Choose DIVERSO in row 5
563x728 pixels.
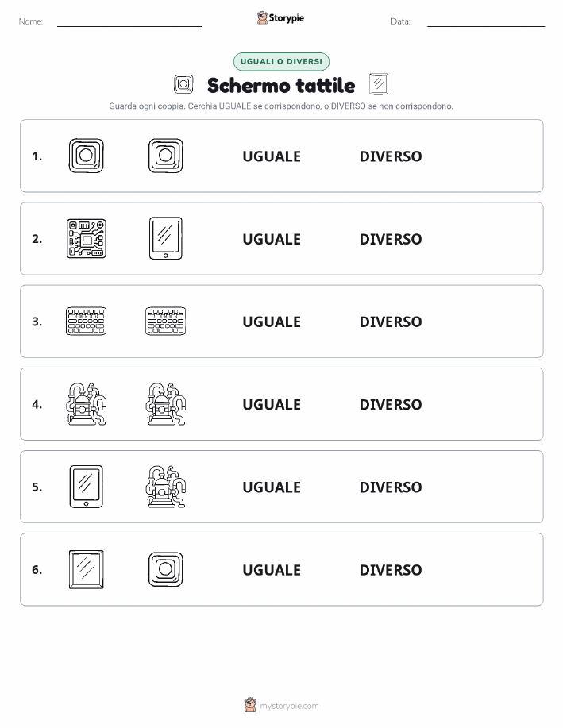391,487
